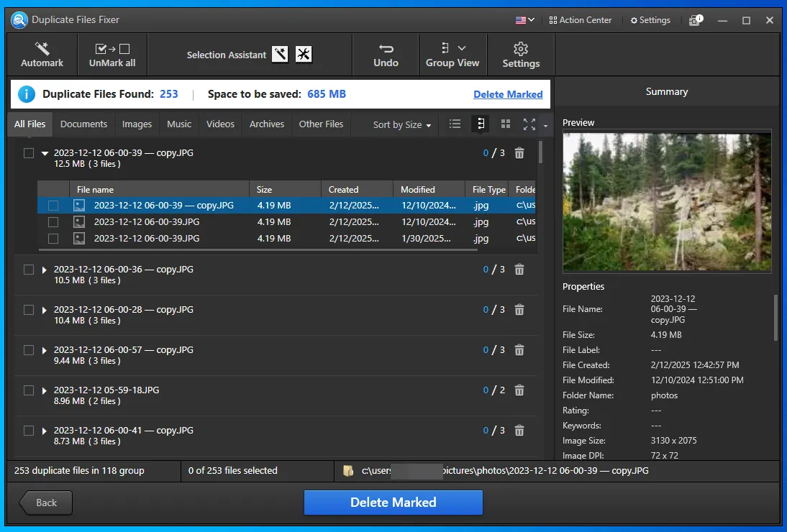
Task: Click trash icon for 06-00-57 group
Action: (x=519, y=349)
